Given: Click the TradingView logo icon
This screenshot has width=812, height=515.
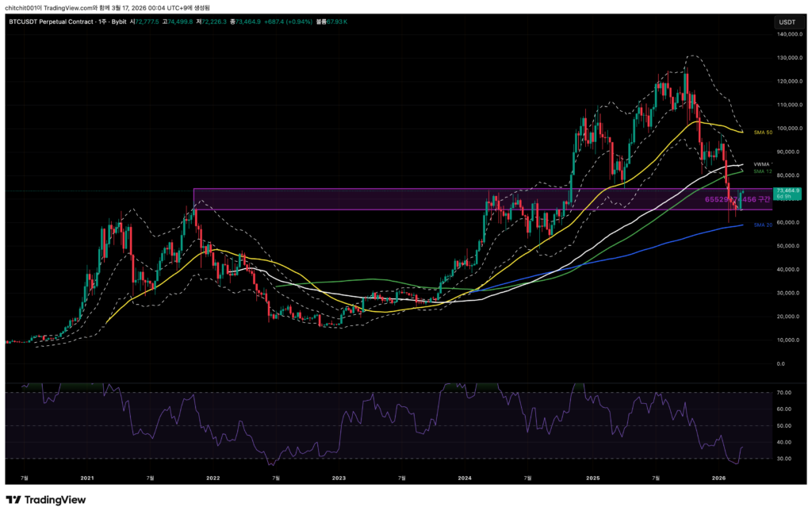Looking at the screenshot, I should (13, 500).
